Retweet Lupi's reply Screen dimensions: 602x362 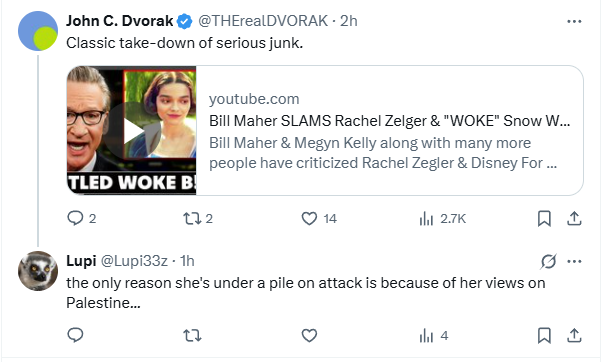point(192,336)
